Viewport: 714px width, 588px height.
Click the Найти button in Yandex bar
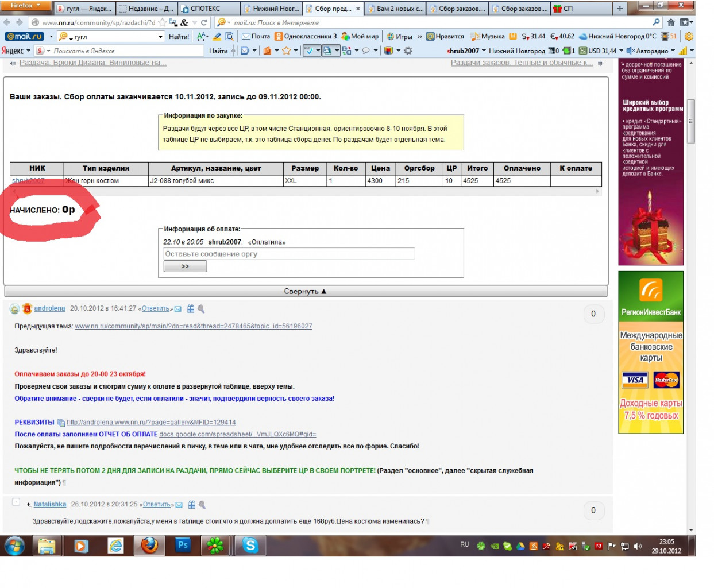tap(218, 51)
